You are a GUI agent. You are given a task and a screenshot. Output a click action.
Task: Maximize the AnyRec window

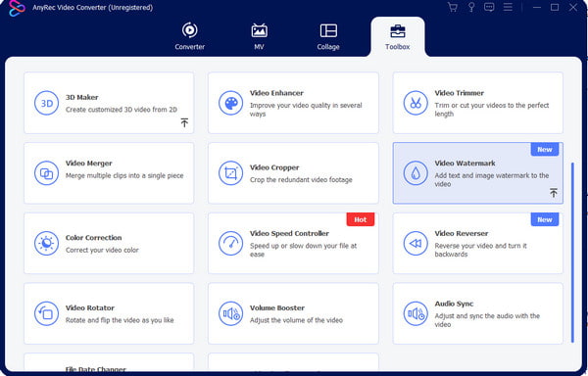point(555,7)
